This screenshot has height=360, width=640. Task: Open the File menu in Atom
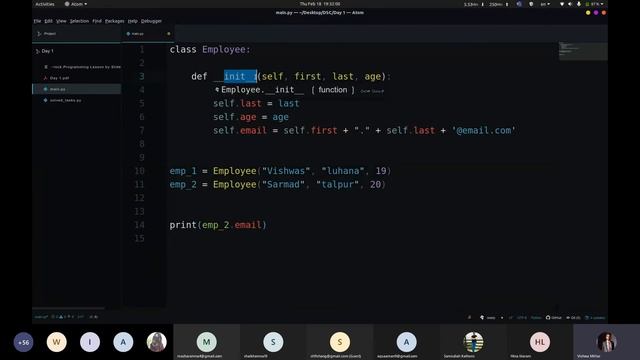tap(37, 21)
